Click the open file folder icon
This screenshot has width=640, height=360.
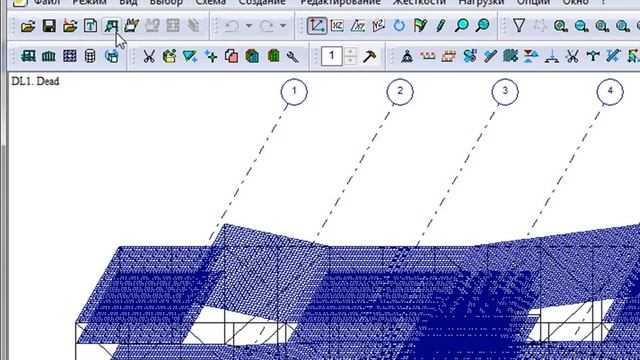click(x=28, y=26)
